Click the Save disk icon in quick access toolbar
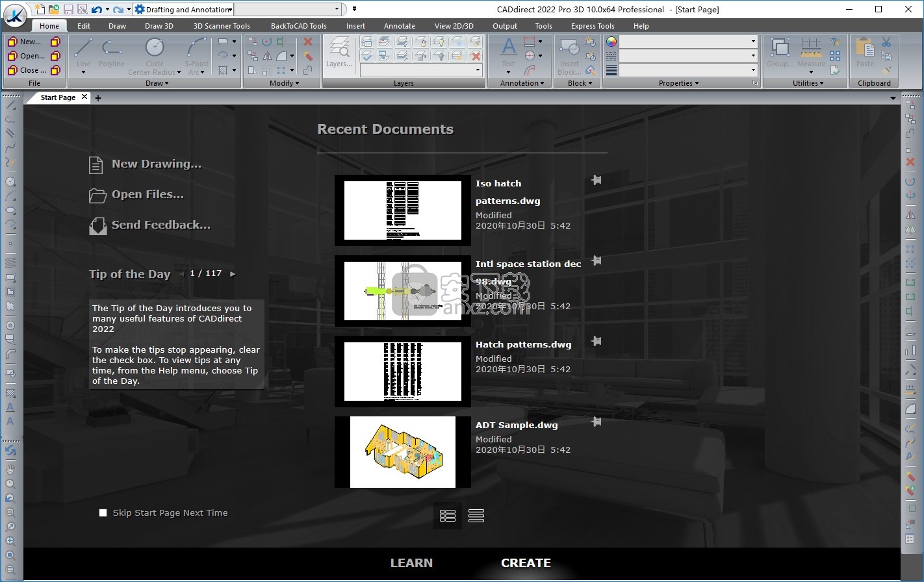The height and width of the screenshot is (582, 924). tap(68, 9)
